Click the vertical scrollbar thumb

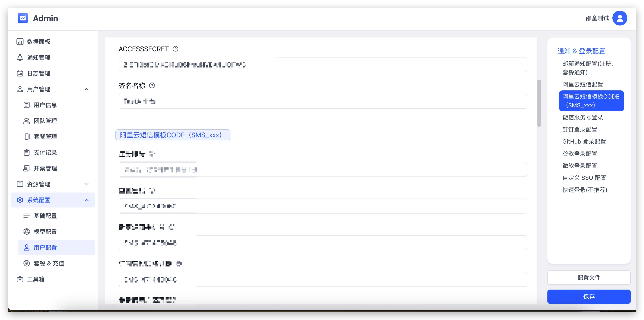539,103
